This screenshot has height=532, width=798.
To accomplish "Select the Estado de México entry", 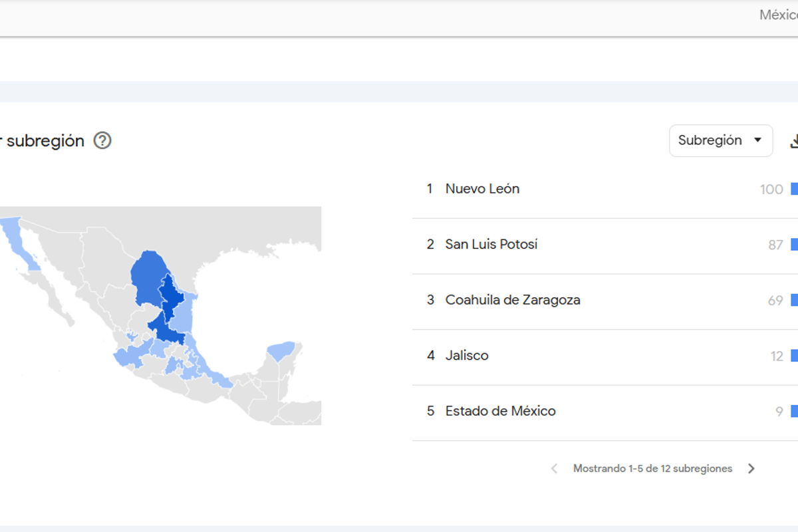I will click(500, 410).
